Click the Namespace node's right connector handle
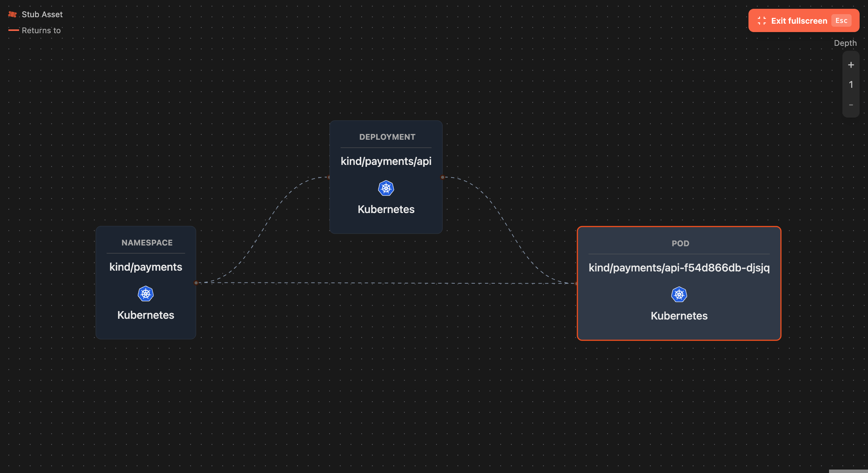 click(196, 283)
